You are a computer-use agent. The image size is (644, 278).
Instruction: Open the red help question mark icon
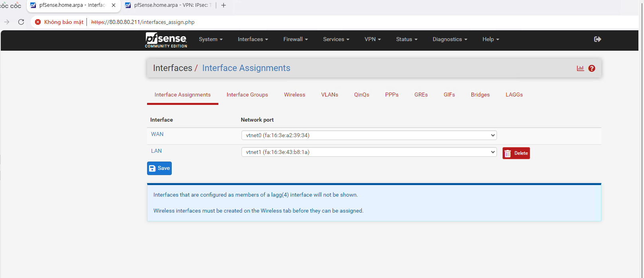tap(592, 68)
